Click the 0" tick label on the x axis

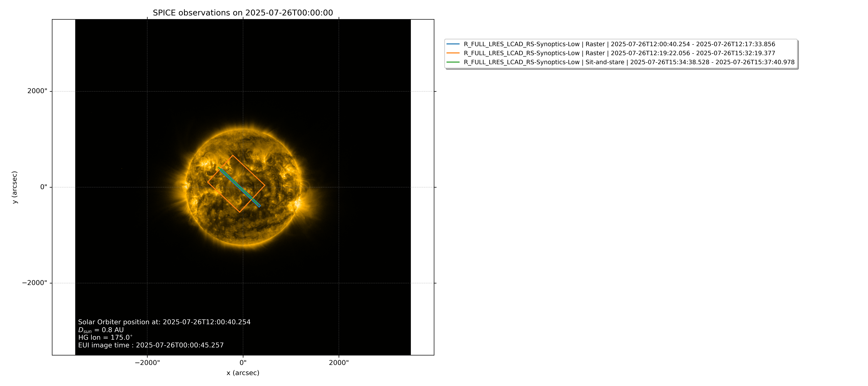coord(243,363)
